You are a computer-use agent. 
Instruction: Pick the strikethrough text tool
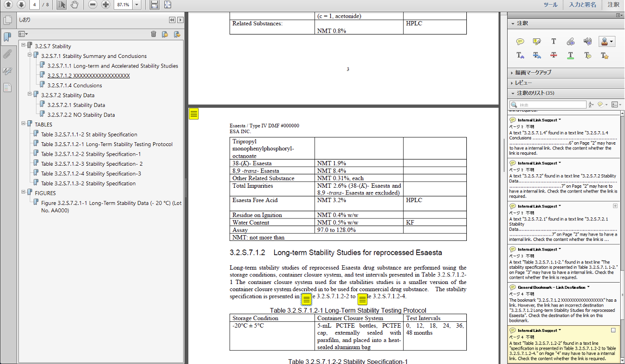(554, 56)
